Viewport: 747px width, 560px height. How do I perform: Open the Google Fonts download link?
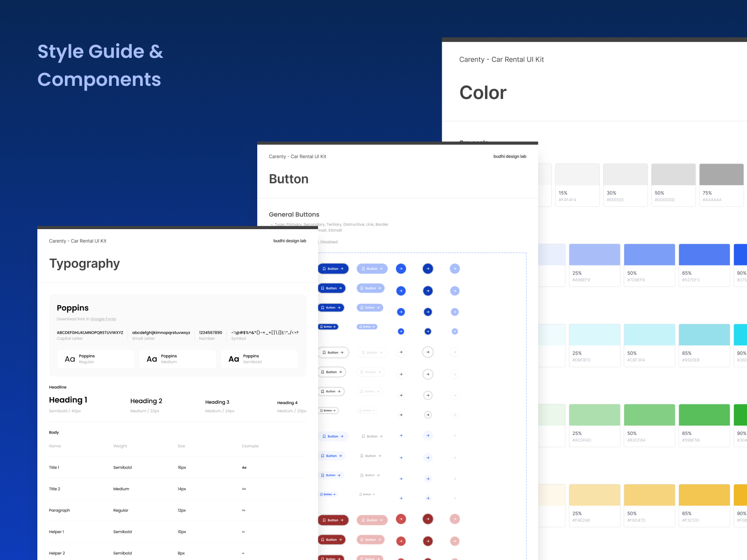[x=103, y=319]
